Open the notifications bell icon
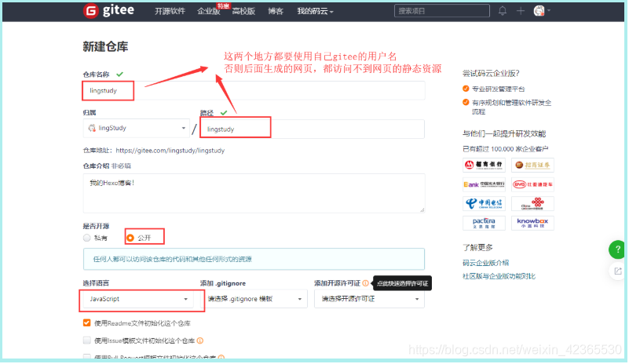The height and width of the screenshot is (364, 629). click(503, 11)
